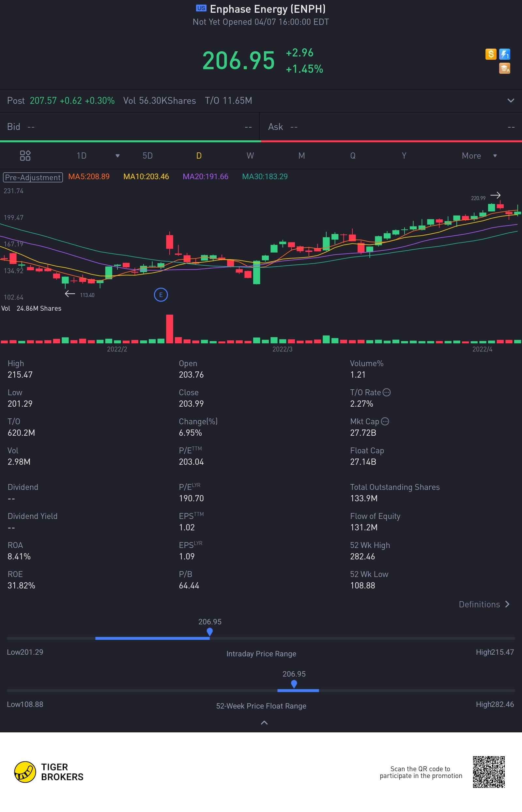Tap the ROA 8.41% value
Image resolution: width=522 pixels, height=812 pixels.
19,556
